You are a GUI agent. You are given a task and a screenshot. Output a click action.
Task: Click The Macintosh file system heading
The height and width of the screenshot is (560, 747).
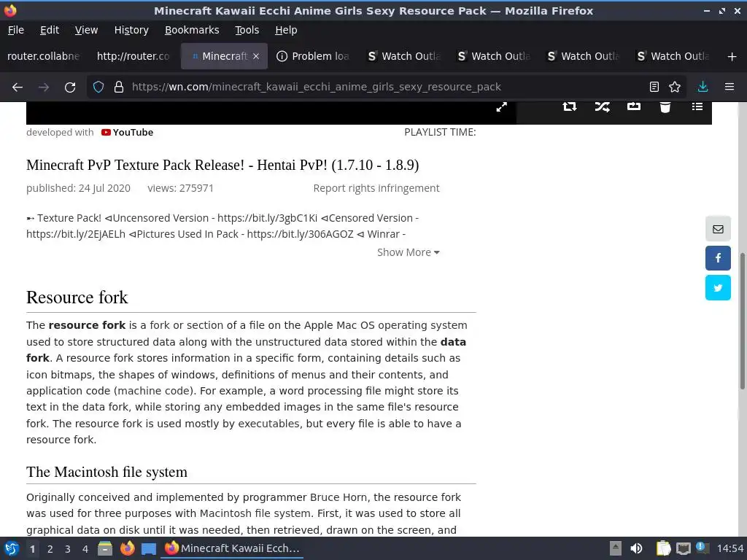tap(107, 472)
